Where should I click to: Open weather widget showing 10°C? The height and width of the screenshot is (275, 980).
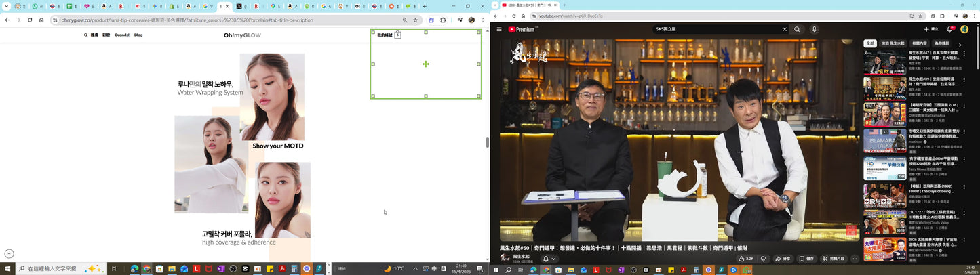(x=393, y=269)
